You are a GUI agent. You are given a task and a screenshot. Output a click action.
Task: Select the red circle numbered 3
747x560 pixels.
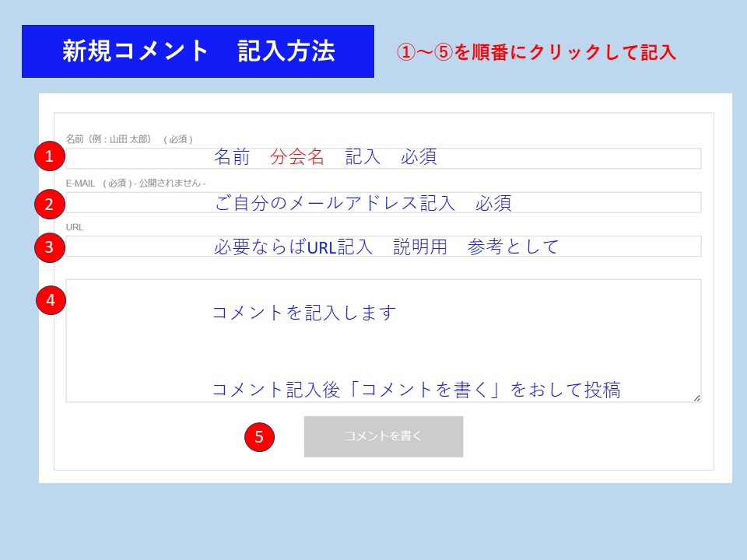tap(50, 248)
